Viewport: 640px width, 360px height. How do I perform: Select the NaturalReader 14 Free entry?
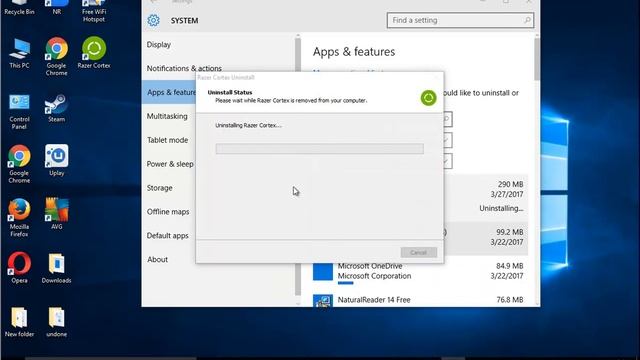pyautogui.click(x=420, y=300)
